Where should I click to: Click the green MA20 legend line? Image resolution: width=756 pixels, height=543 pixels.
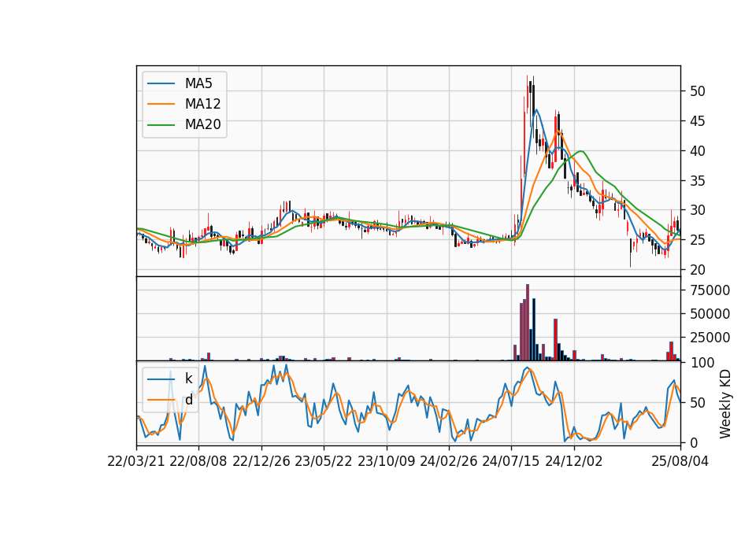click(161, 125)
